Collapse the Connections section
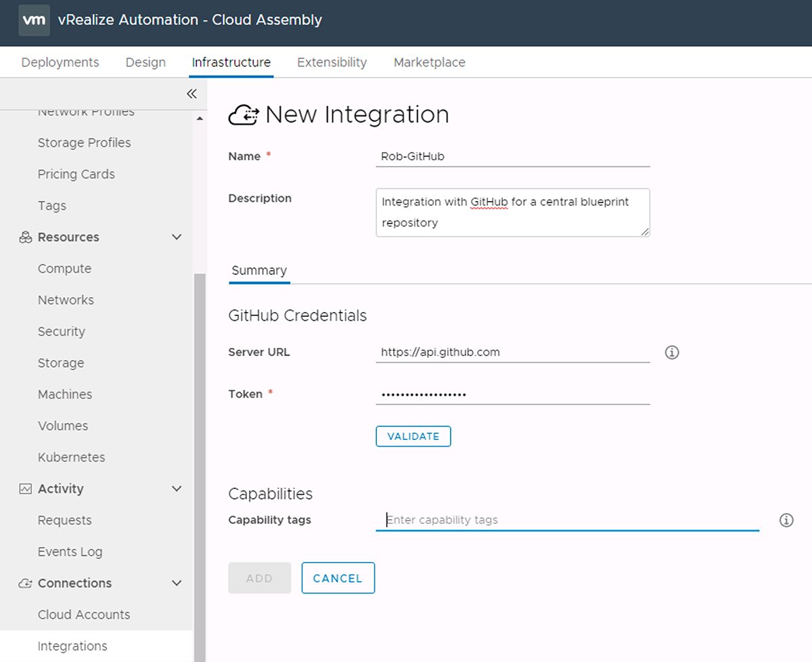The width and height of the screenshot is (812, 662). click(x=177, y=583)
